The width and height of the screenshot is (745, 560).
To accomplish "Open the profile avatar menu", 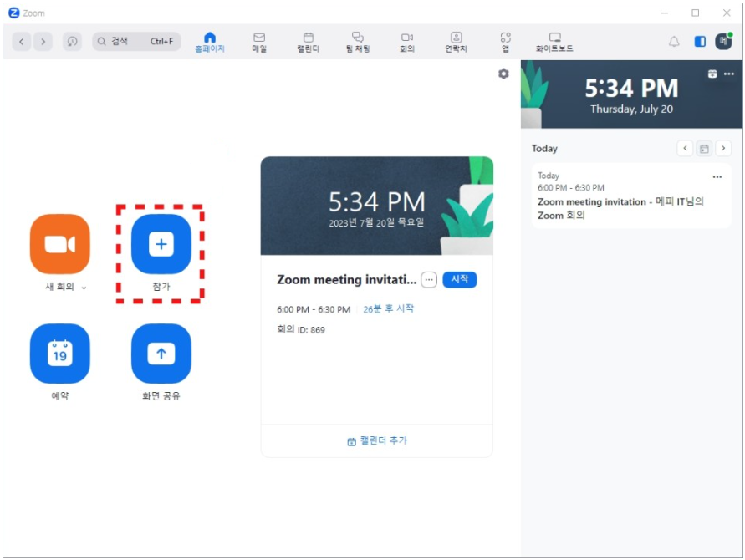I will (x=723, y=41).
